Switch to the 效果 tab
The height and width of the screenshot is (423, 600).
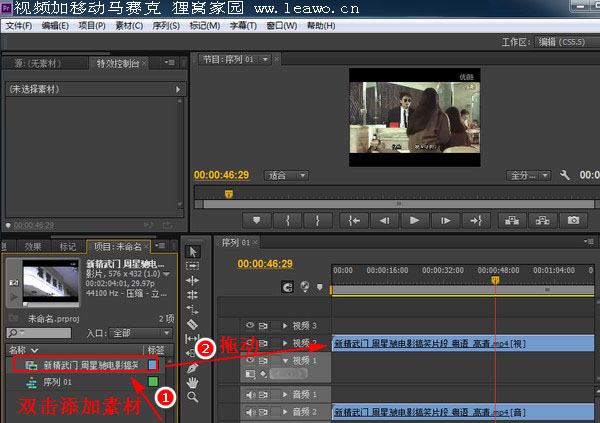click(x=33, y=247)
